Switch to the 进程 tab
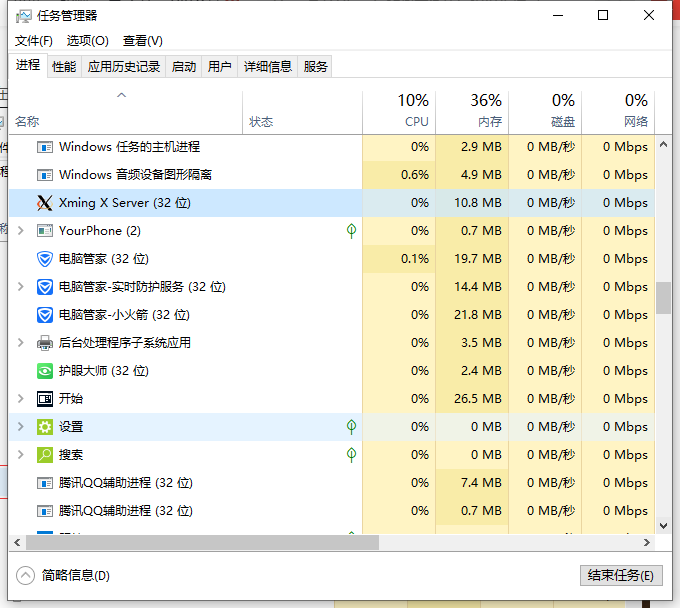 tap(28, 65)
